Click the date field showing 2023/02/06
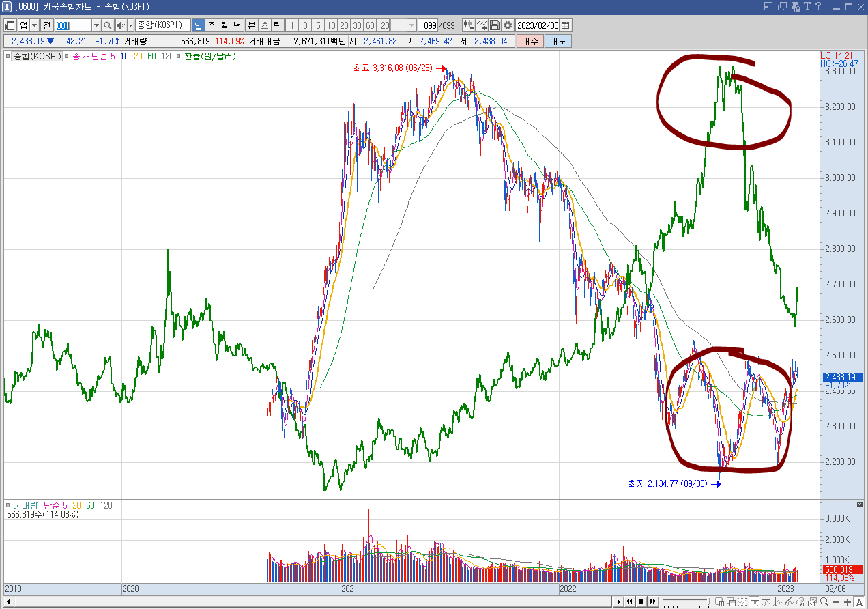 (x=538, y=25)
